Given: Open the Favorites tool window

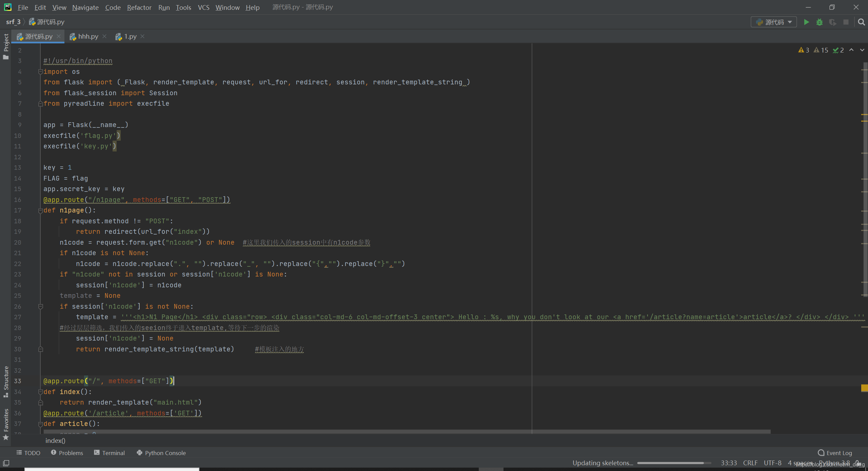Looking at the screenshot, I should [x=6, y=424].
